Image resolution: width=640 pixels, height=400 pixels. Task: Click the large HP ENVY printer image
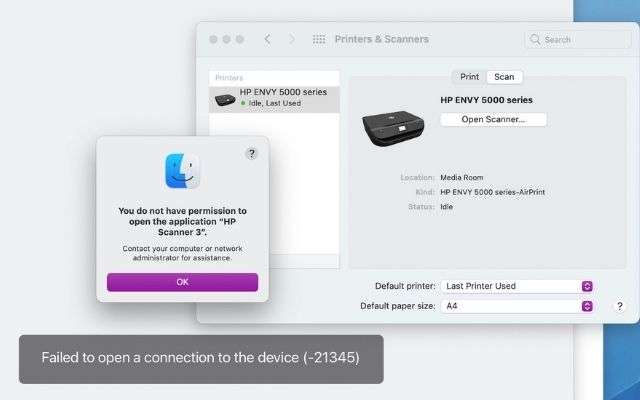393,128
